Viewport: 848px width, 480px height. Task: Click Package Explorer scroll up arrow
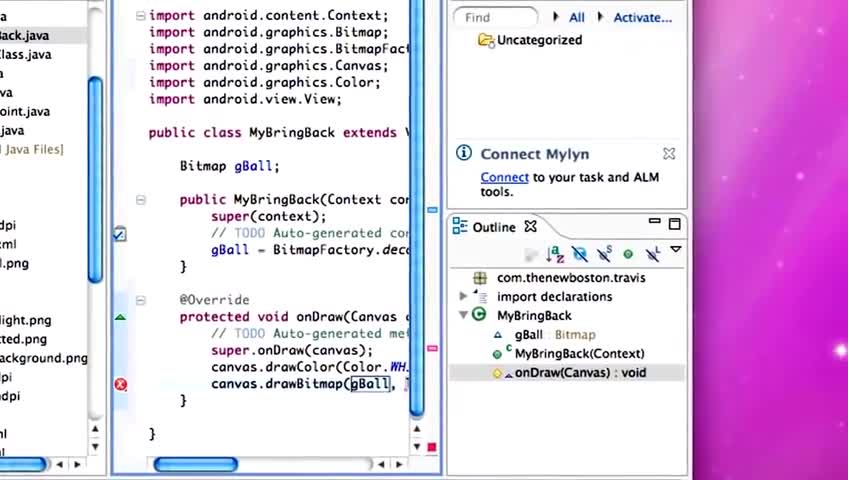tap(95, 429)
